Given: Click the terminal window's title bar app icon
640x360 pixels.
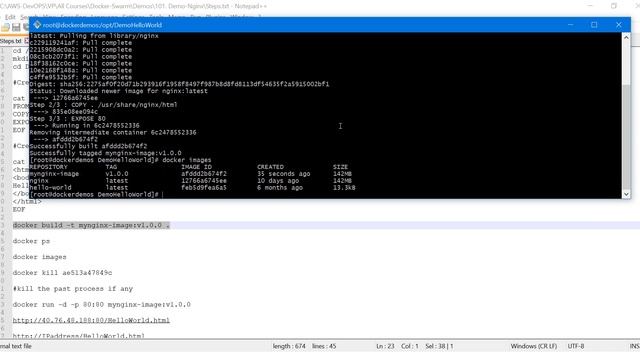Looking at the screenshot, I should tap(37, 25).
